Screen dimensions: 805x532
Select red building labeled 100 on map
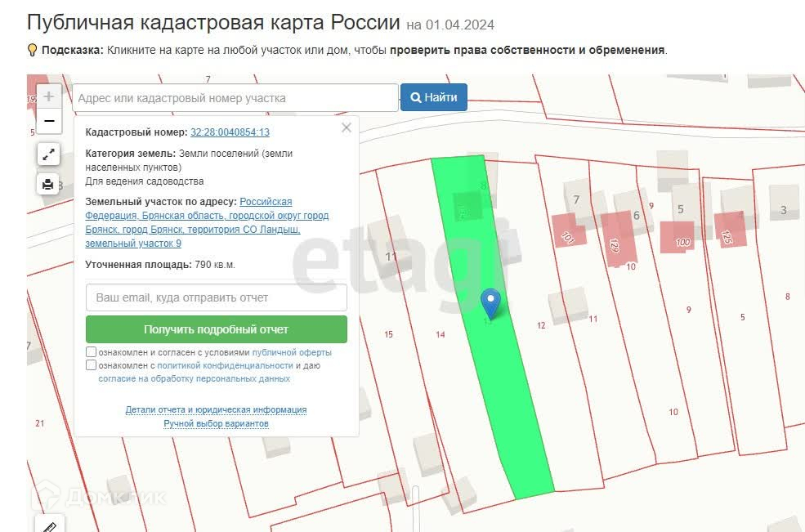pyautogui.click(x=677, y=237)
